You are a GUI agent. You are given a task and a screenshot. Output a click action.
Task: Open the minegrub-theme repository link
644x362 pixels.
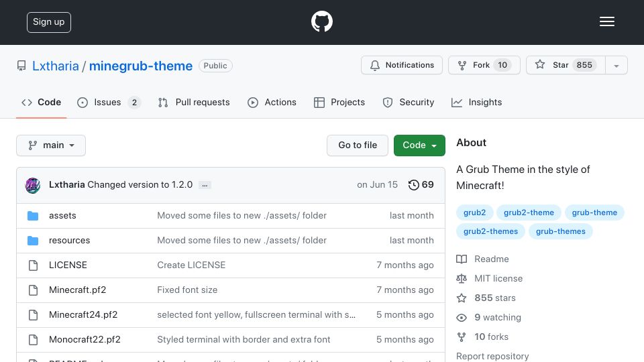tap(140, 66)
